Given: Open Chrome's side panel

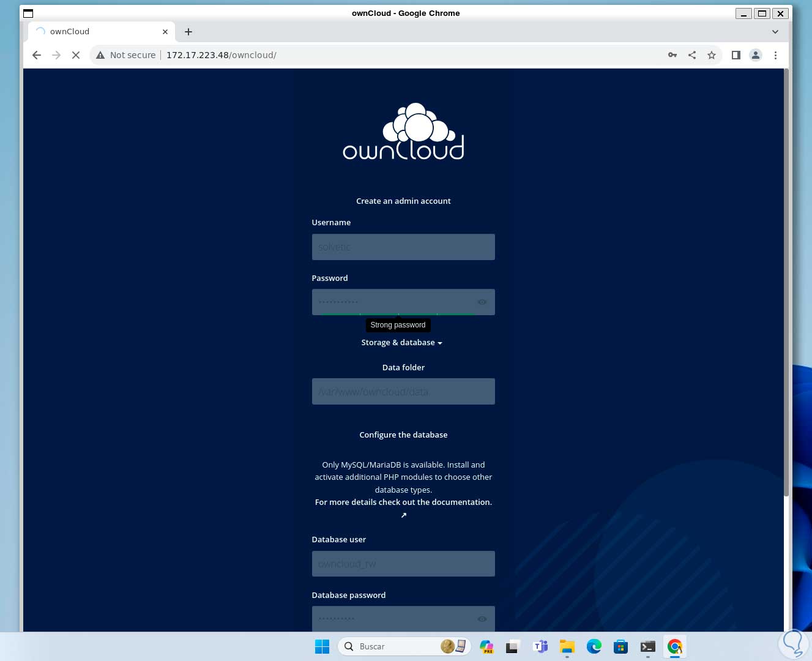Looking at the screenshot, I should (x=736, y=55).
